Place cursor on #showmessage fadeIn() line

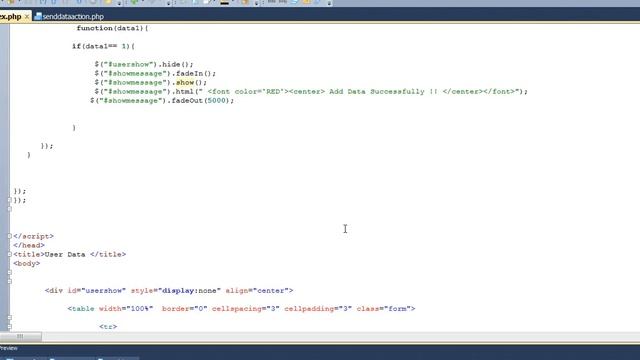click(x=155, y=73)
